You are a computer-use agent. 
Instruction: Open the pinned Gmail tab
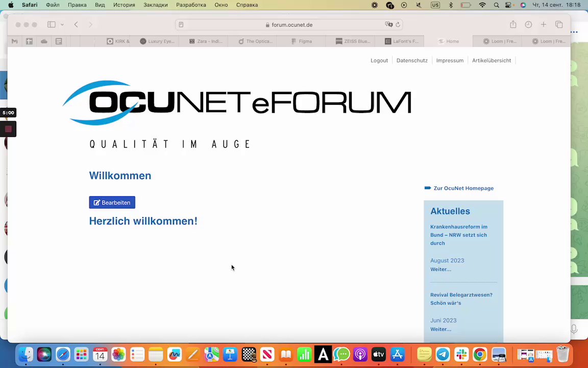[15, 41]
